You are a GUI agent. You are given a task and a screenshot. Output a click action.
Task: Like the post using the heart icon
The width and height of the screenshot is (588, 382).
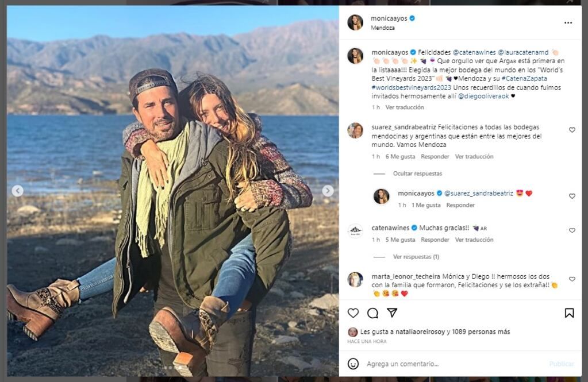pyautogui.click(x=352, y=312)
